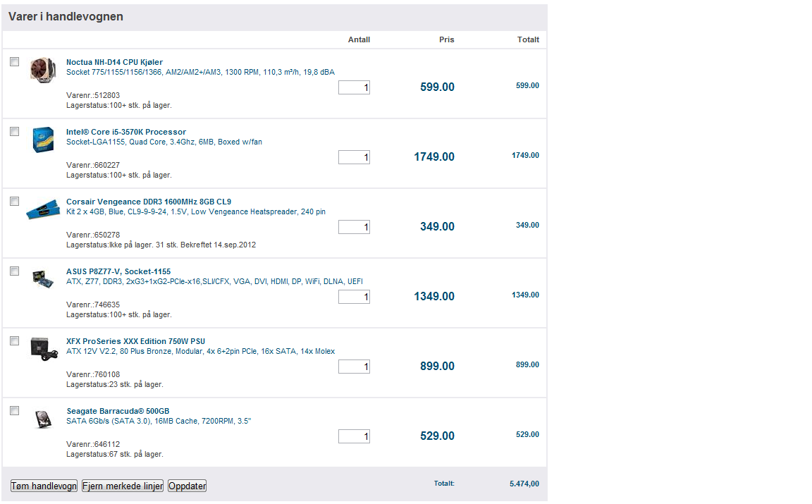Image resolution: width=812 pixels, height=504 pixels.
Task: Open the Intel Core i5-3570K Processor link
Action: (x=126, y=132)
